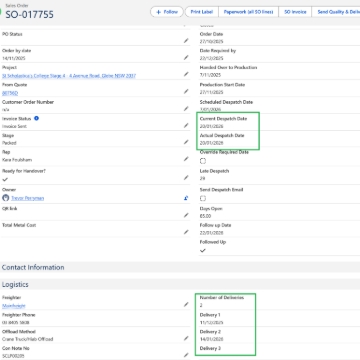Screen dimensions: 360x360
Task: Click Late Despatch value 29
Action: click(x=202, y=178)
